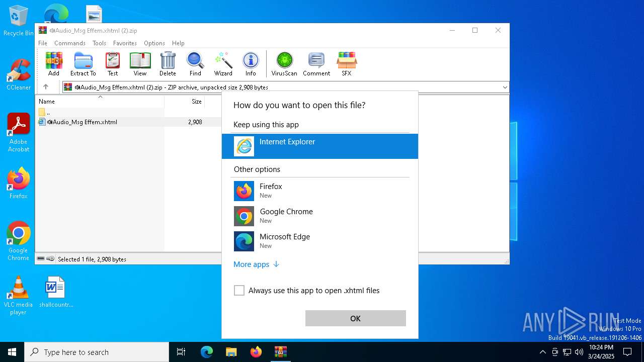Click the taskbar search box

(x=97, y=352)
